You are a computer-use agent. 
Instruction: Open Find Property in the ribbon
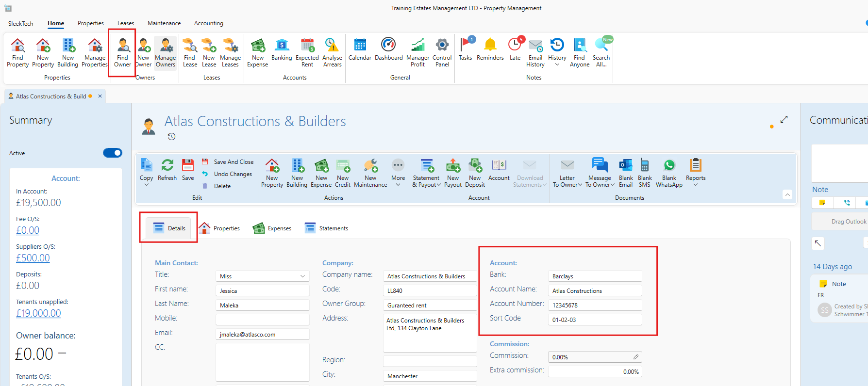pos(18,52)
